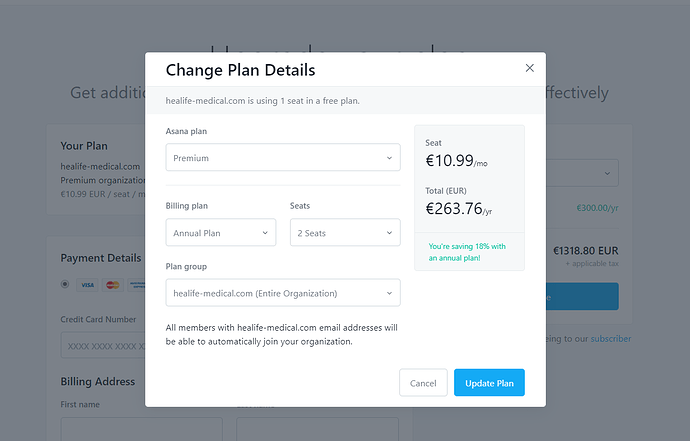Image resolution: width=690 pixels, height=441 pixels.
Task: Close the Change Plan Details dialog
Action: [x=530, y=68]
